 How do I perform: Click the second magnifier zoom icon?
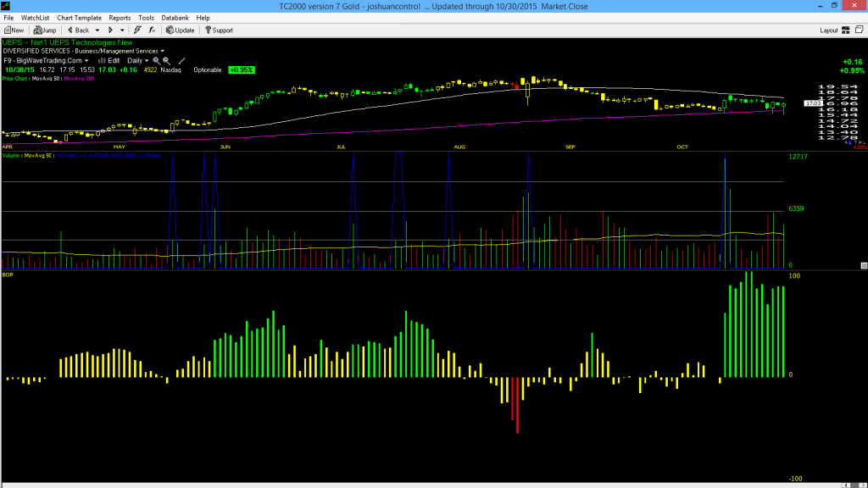click(x=166, y=61)
